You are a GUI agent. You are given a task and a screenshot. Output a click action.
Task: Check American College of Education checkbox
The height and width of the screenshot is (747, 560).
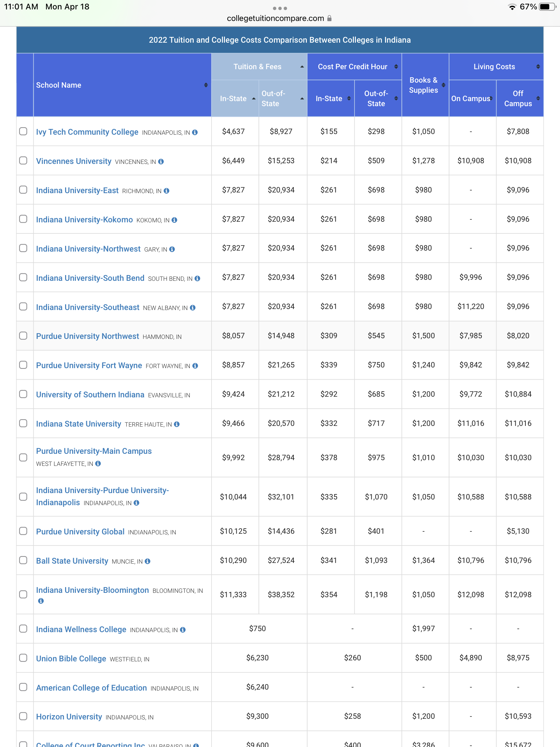coord(23,687)
